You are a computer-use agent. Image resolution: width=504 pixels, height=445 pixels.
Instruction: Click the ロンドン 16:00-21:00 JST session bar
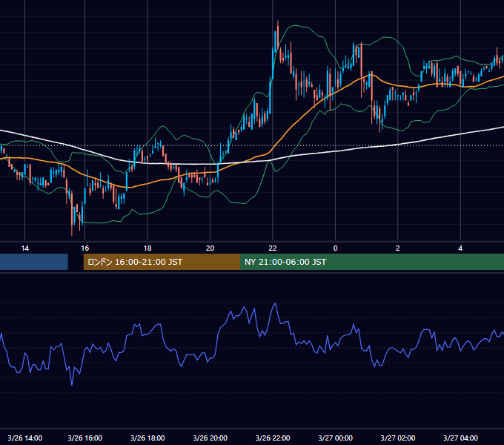[x=162, y=262]
